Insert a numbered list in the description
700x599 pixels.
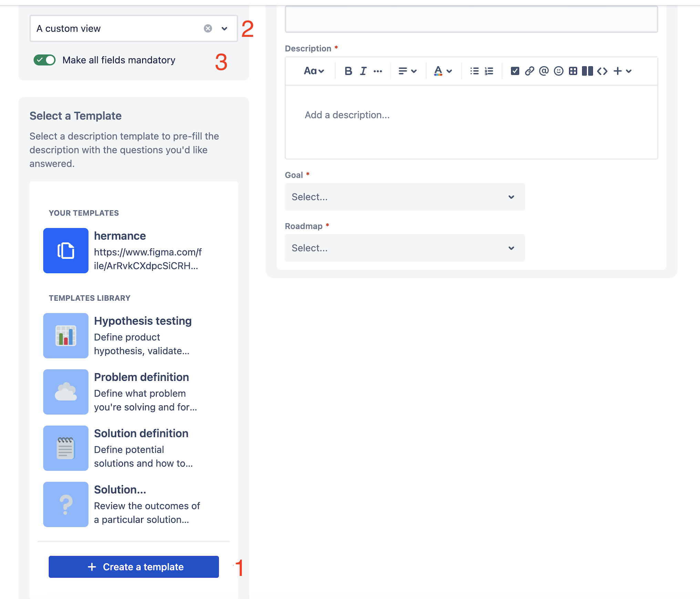tap(488, 71)
